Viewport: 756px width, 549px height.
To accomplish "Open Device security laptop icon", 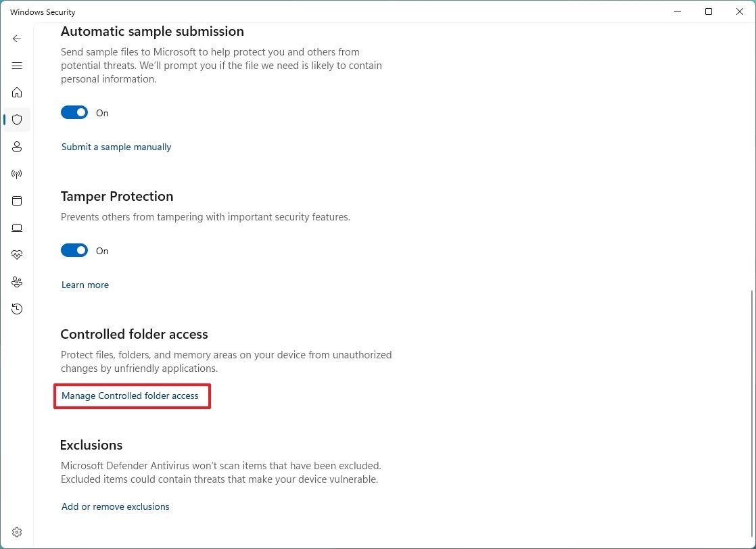I will tap(17, 228).
